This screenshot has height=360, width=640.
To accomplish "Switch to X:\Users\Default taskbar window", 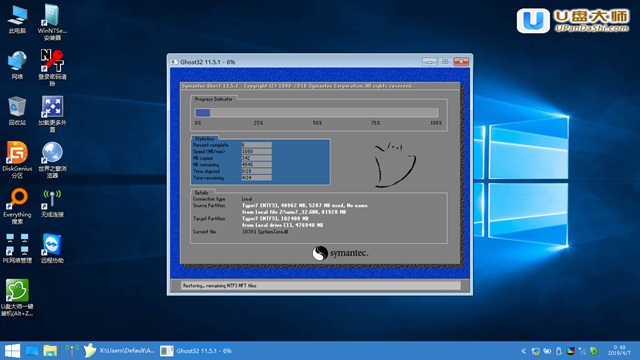I will click(119, 351).
